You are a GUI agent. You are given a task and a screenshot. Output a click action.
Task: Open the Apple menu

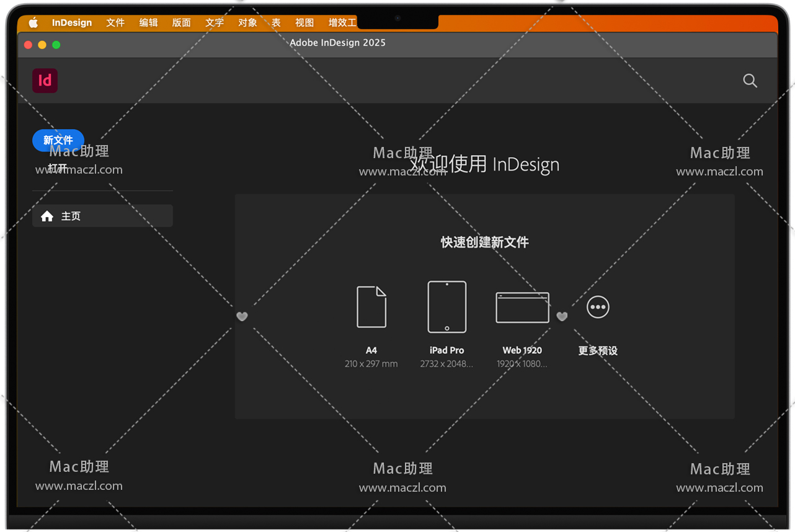(33, 23)
